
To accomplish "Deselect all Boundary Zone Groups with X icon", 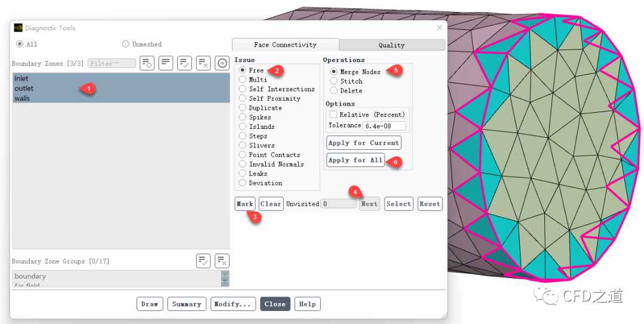I will point(222,261).
